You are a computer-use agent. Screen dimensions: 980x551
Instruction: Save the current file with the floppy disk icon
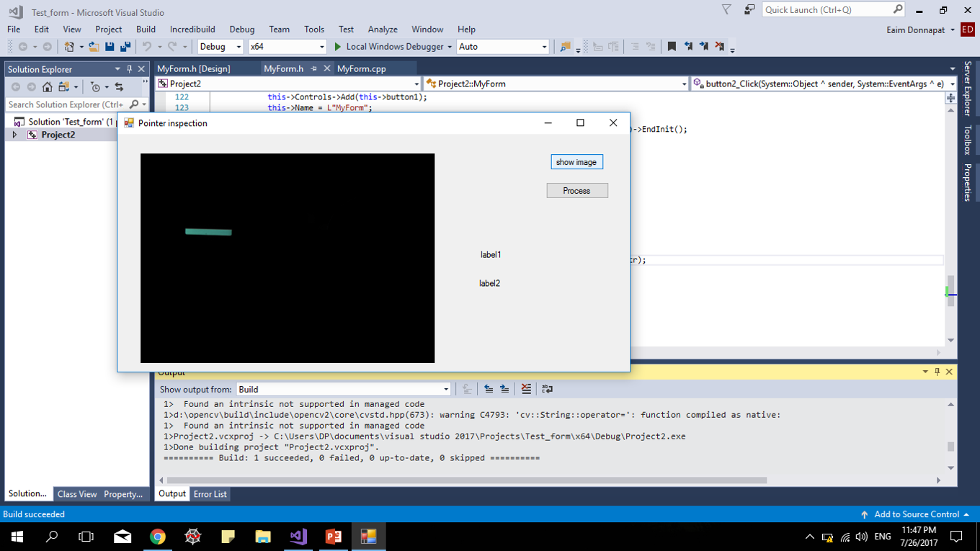110,47
